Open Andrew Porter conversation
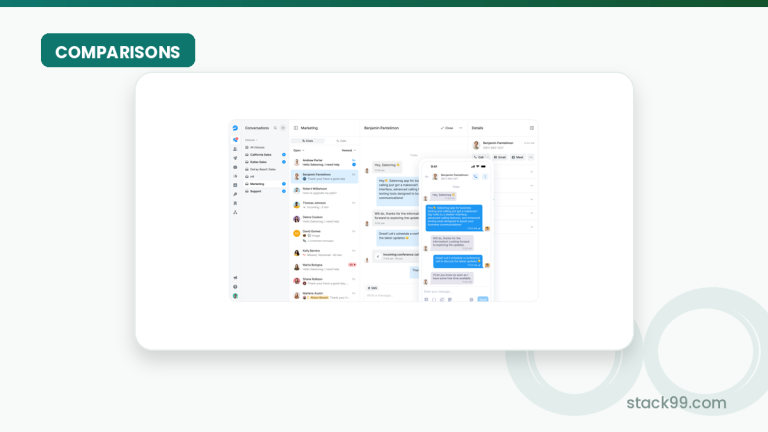 (x=324, y=162)
